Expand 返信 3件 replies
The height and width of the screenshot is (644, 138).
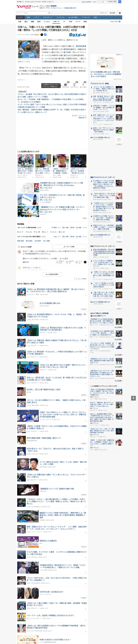pos(26,262)
